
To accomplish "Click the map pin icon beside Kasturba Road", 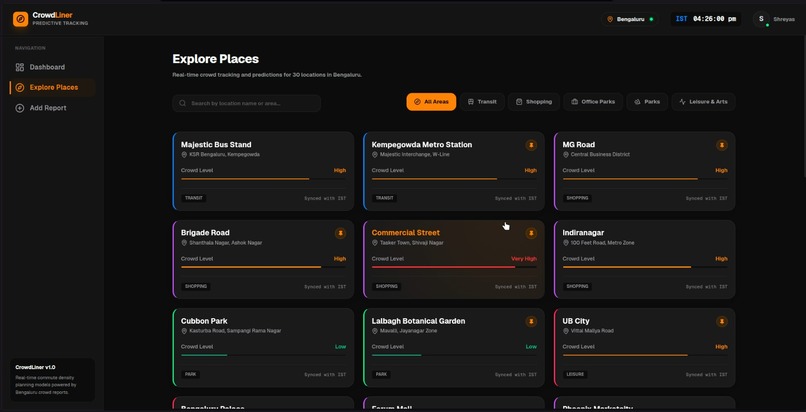I will (184, 331).
